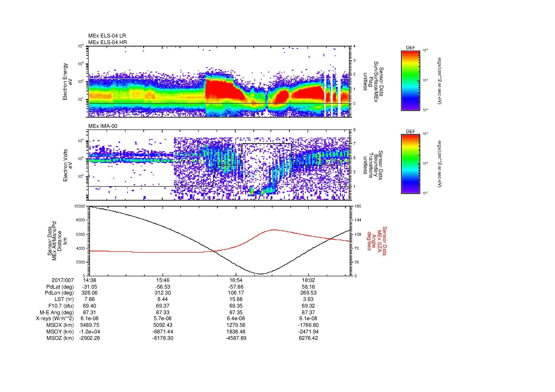This screenshot has height=392, width=555.
Task: Click the LST value '3.63'
Action: pos(308,300)
